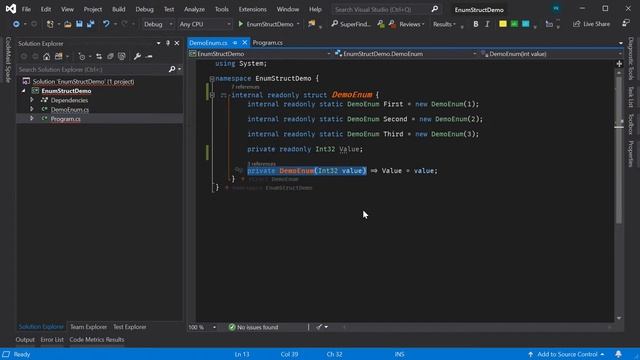The height and width of the screenshot is (360, 640).
Task: Click Switch Views icon in Solution Explorer
Action: coord(59,56)
